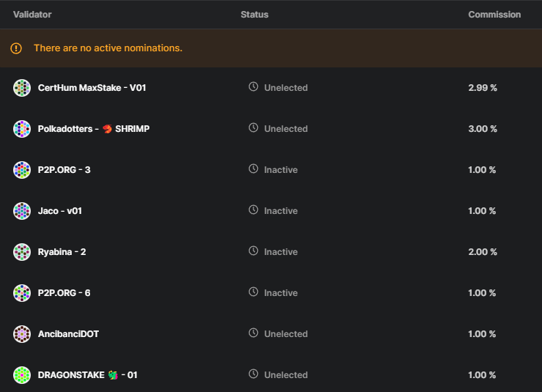Click the Ryabina - 2 identicon avatar

[x=22, y=252]
